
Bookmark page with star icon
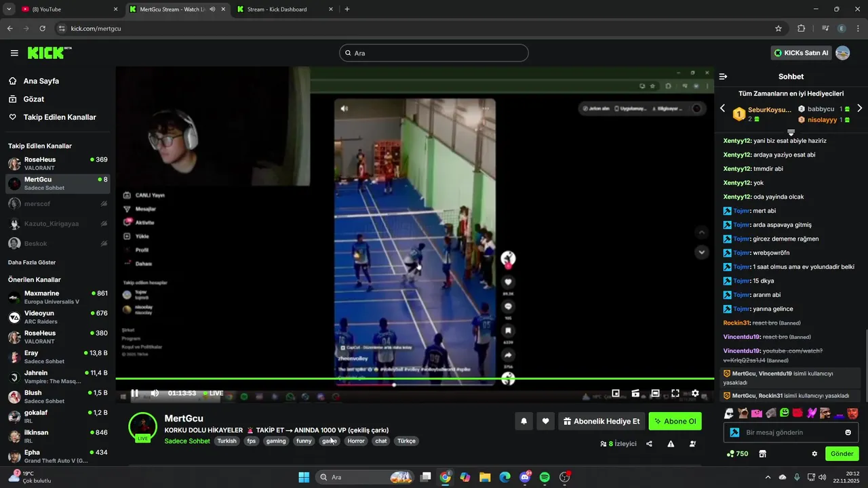(778, 28)
